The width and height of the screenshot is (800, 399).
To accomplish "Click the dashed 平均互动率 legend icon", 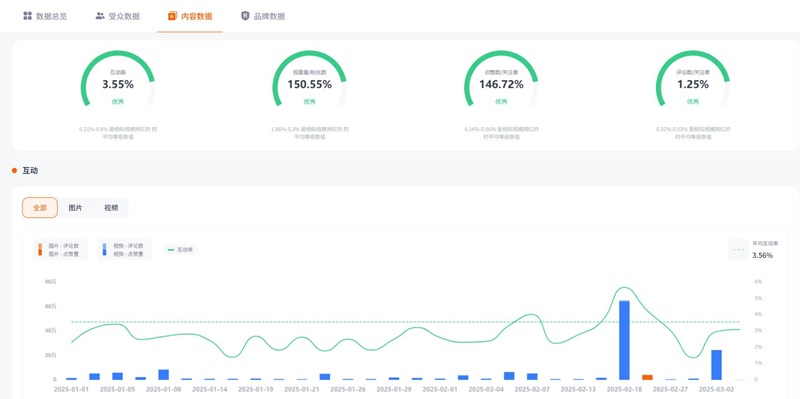I will pyautogui.click(x=738, y=250).
